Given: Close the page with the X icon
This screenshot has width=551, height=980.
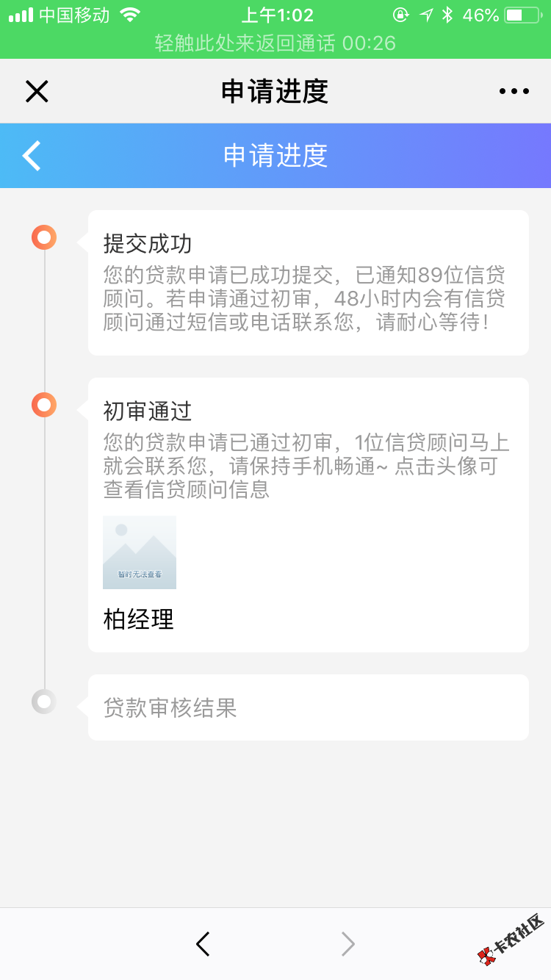Looking at the screenshot, I should click(37, 91).
